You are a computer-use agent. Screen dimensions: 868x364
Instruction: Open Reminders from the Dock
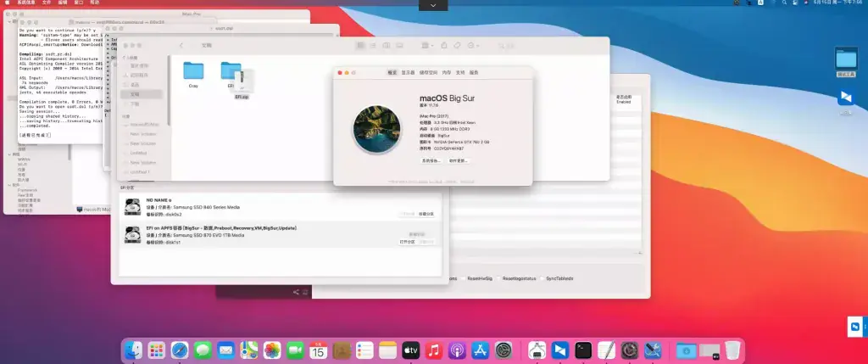pos(364,350)
